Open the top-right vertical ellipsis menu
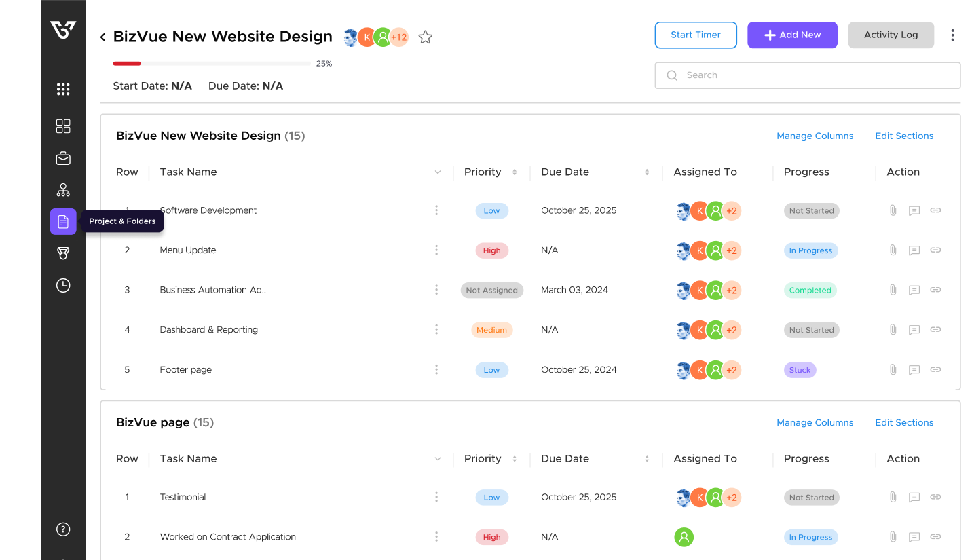Viewport: 972px width, 560px height. (x=953, y=35)
